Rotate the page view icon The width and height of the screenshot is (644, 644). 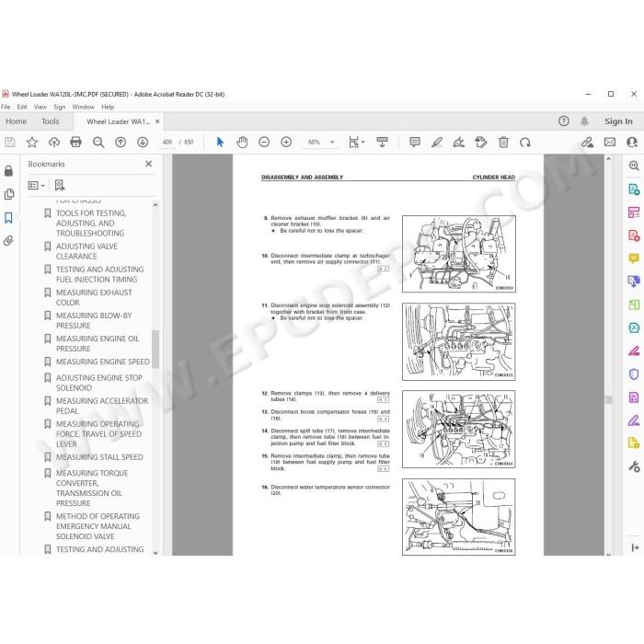(525, 142)
